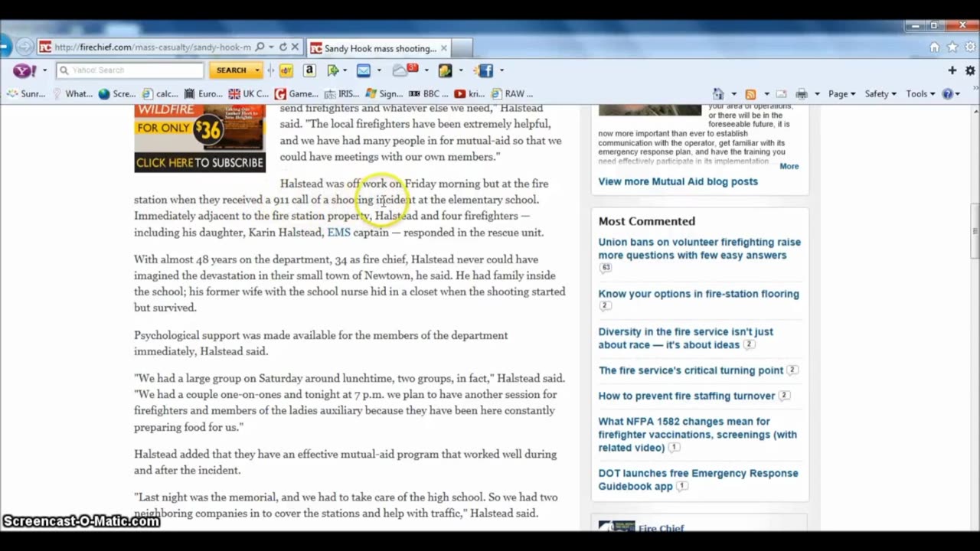Open the 'BBC ...' favorites bar link
The width and height of the screenshot is (980, 551).
click(428, 94)
